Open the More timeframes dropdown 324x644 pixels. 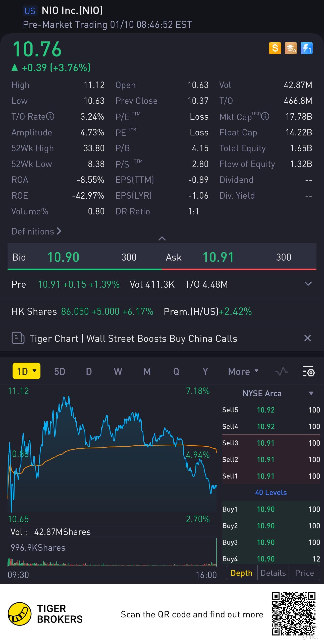[243, 371]
